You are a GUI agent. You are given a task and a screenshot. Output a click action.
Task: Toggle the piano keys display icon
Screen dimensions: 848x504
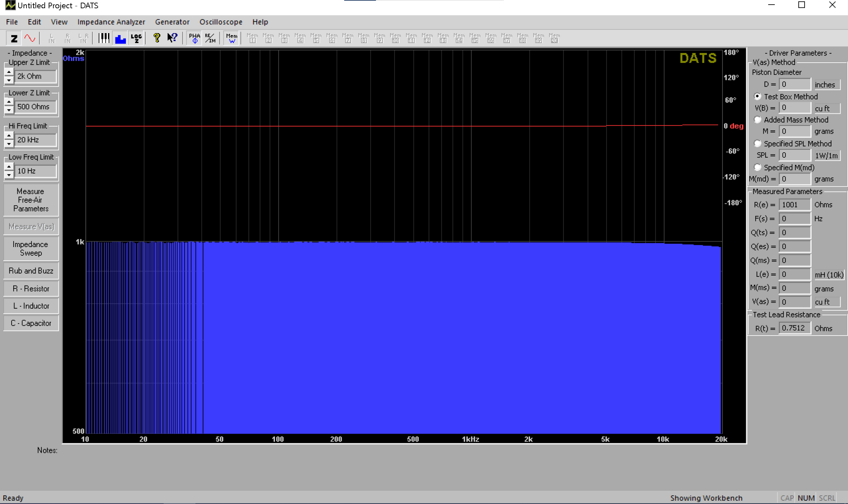click(104, 38)
